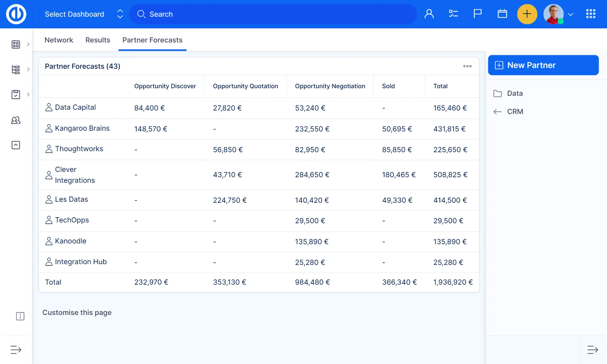Click the app logo in top-left corner

coord(16,14)
